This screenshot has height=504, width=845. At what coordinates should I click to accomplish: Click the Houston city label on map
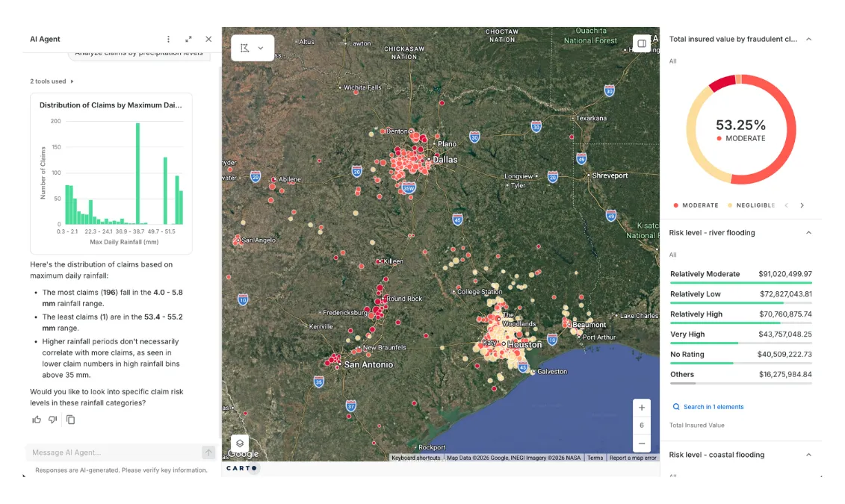(x=524, y=345)
